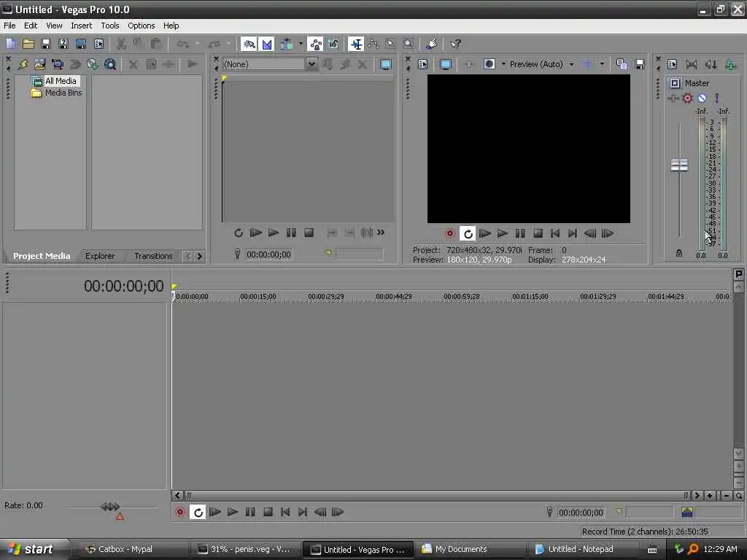Click Stop in the Video Preview transport
The image size is (747, 560).
click(538, 233)
